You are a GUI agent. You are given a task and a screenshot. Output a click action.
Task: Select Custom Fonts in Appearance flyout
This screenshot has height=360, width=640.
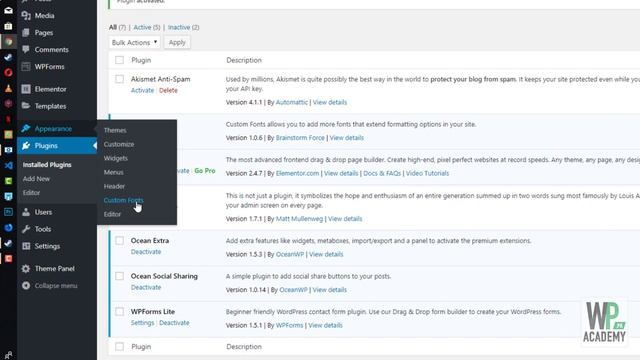coord(123,200)
